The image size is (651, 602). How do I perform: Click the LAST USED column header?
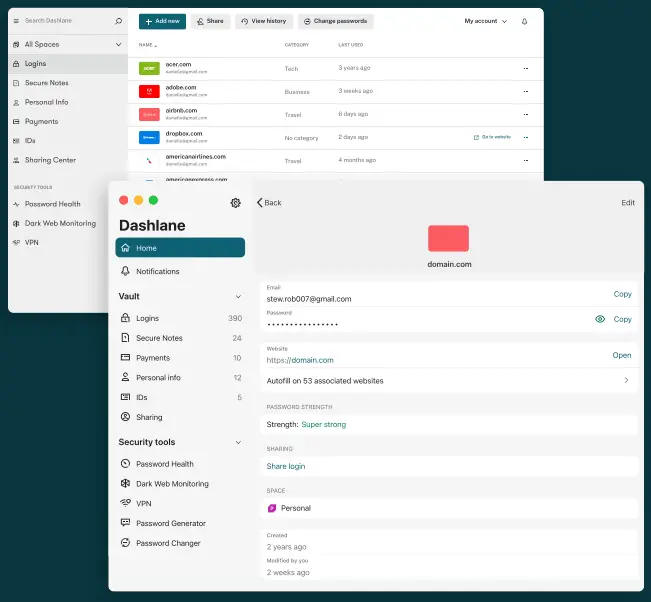[350, 45]
